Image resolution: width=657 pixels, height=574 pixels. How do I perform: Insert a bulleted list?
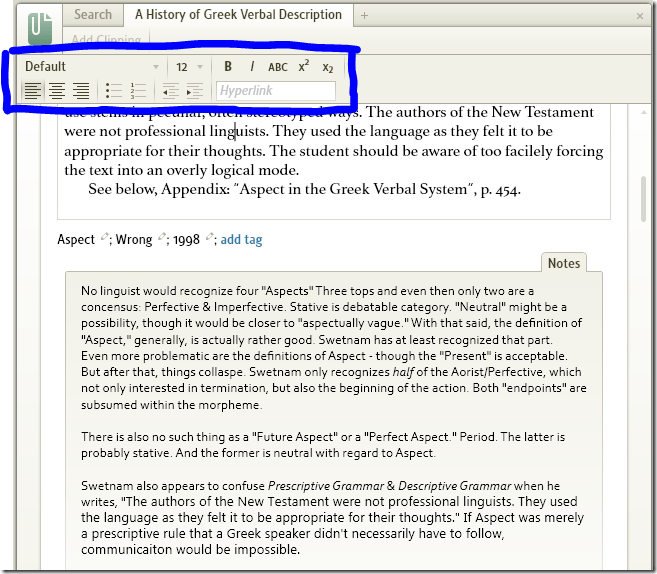113,91
